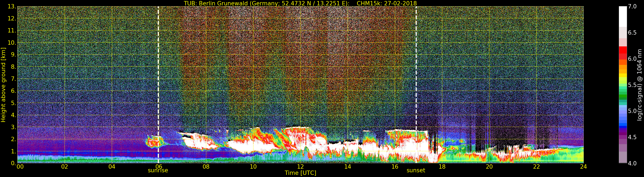
Task: Click the x-axis tick label '00'
Action: coord(20,167)
